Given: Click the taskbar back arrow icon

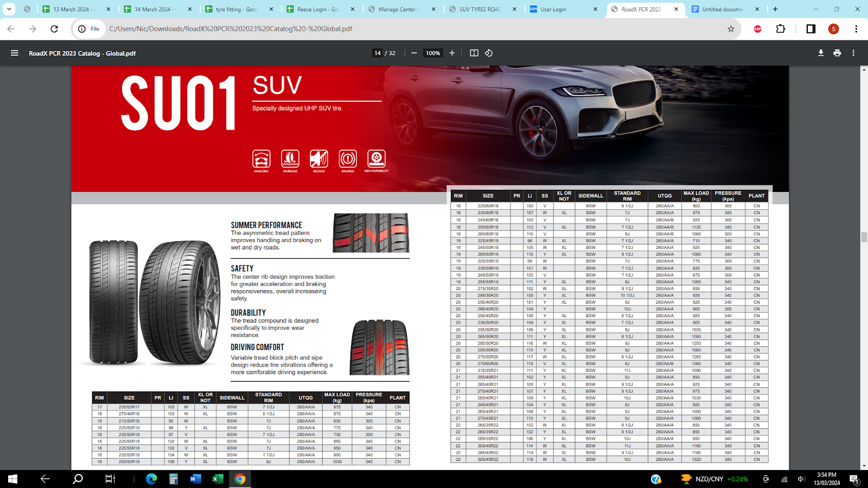Looking at the screenshot, I should [45, 479].
